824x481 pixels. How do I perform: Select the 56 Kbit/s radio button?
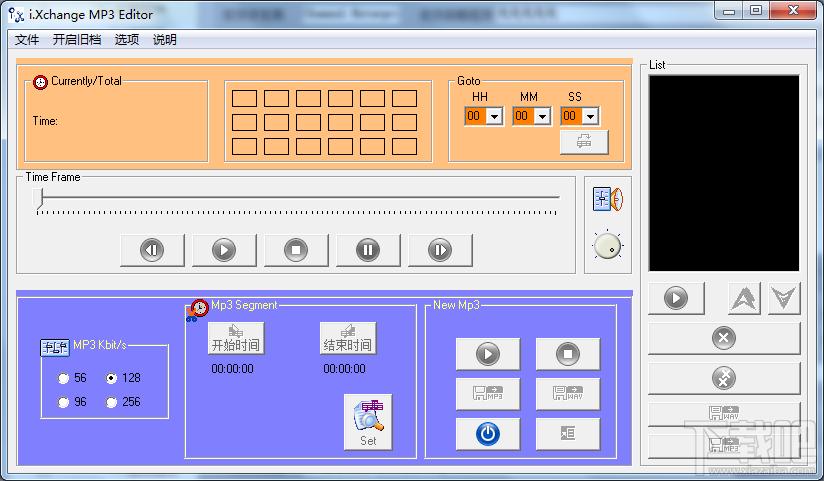coord(64,378)
